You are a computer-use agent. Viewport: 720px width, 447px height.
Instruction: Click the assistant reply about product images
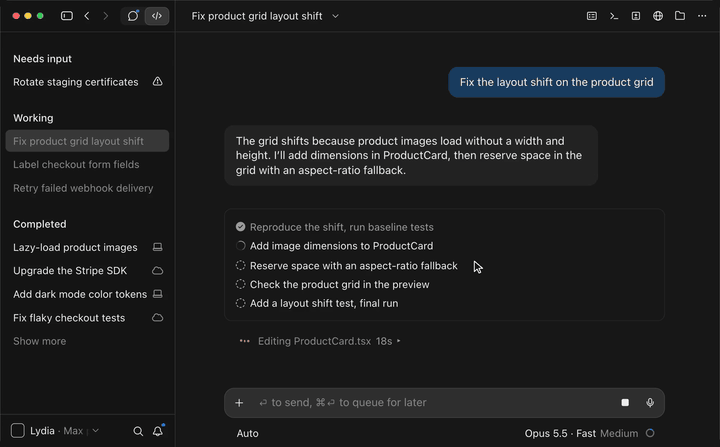411,155
